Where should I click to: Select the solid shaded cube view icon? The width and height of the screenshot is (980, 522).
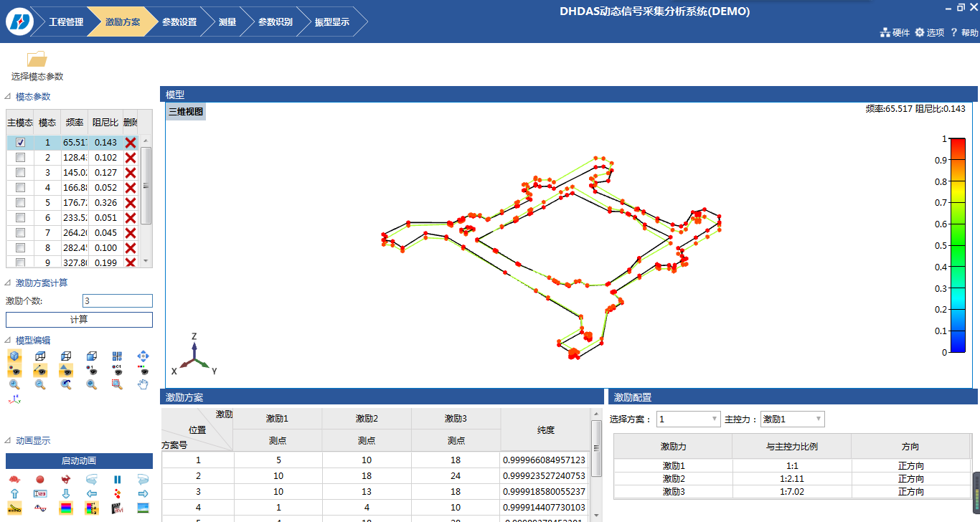(x=14, y=356)
